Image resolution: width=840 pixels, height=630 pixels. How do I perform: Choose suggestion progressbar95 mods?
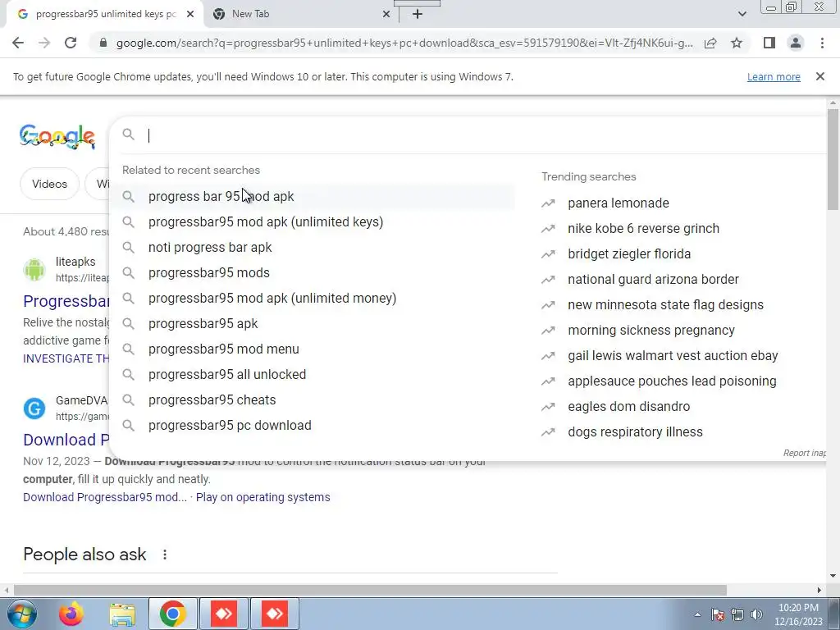point(312,272)
